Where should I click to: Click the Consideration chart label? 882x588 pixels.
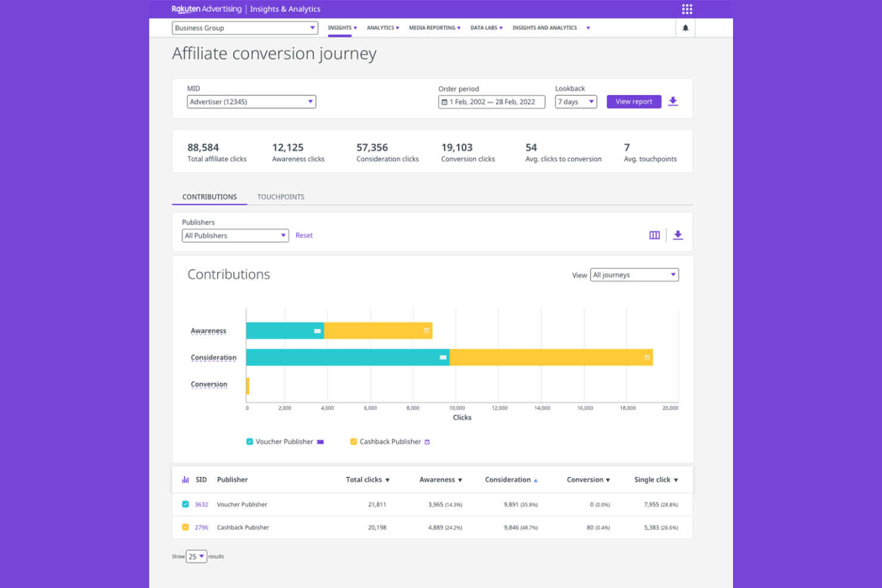(x=213, y=357)
